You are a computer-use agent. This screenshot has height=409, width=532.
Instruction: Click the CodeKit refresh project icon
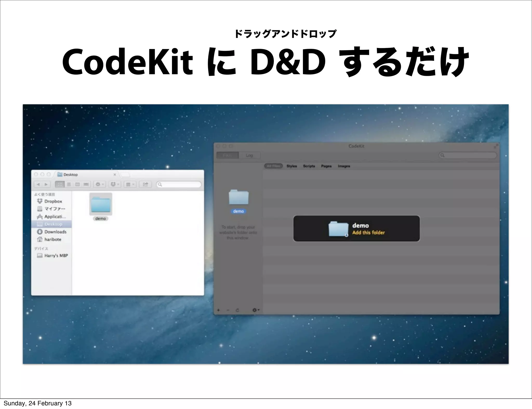(x=237, y=310)
